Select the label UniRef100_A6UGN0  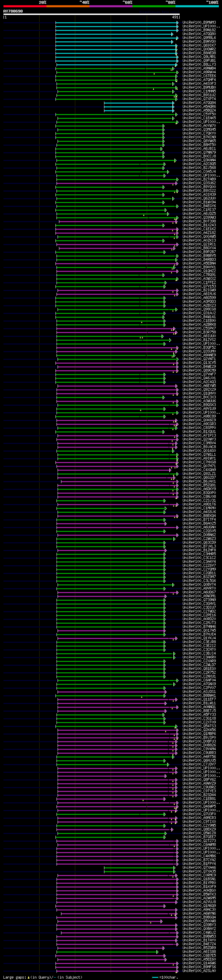point(199,528)
